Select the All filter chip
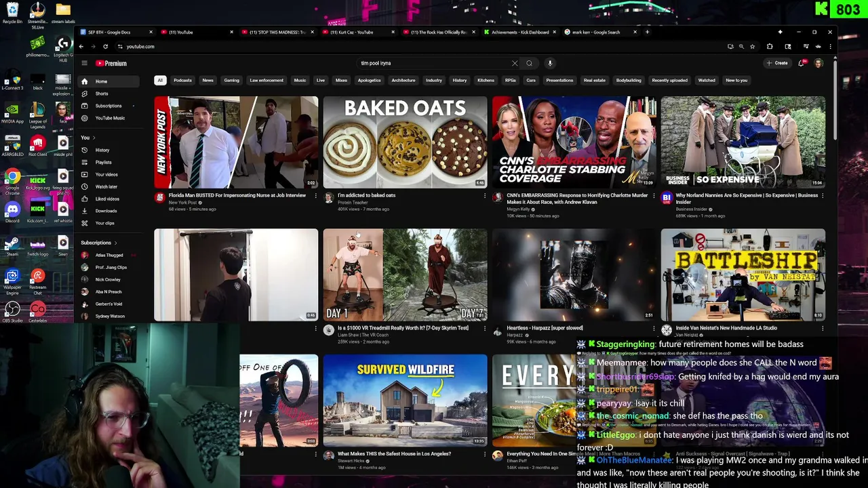 pos(160,80)
